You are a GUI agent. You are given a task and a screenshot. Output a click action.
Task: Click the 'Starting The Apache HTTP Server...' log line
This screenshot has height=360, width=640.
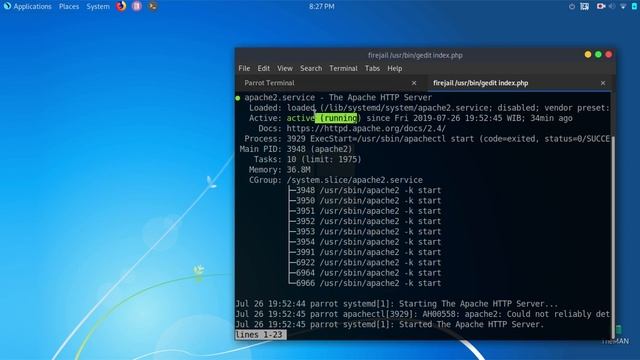[x=397, y=304]
